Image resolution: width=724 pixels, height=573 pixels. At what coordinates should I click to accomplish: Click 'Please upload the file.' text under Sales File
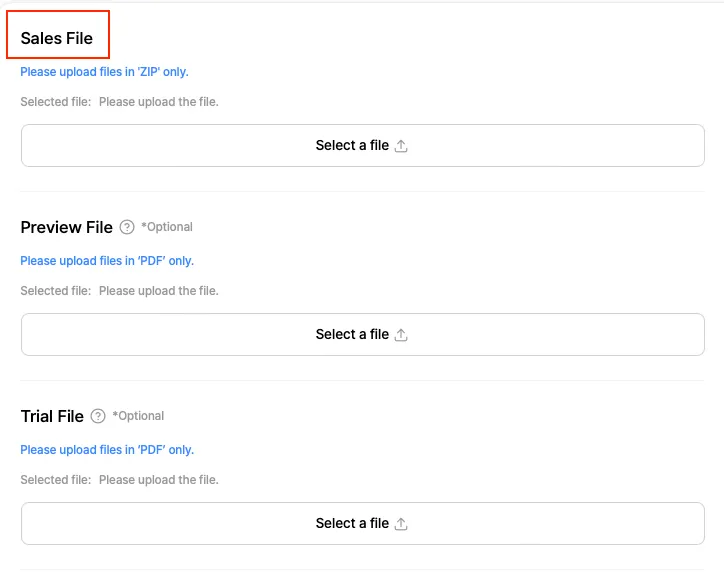click(158, 102)
